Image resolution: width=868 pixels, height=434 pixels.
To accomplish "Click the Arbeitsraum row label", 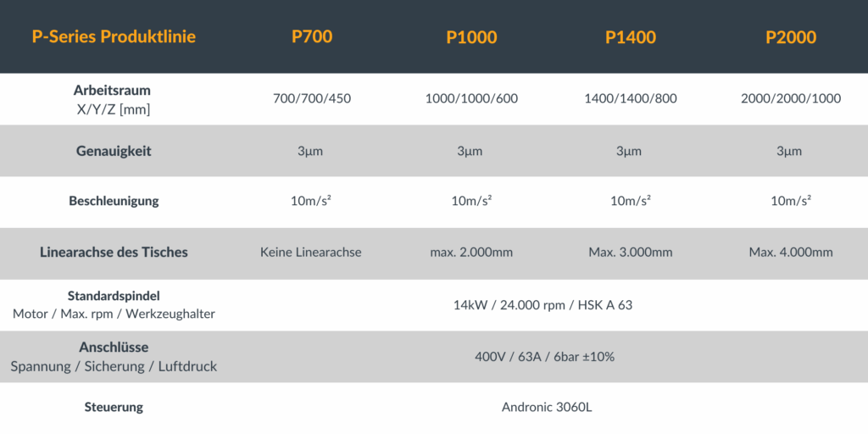I will click(114, 90).
